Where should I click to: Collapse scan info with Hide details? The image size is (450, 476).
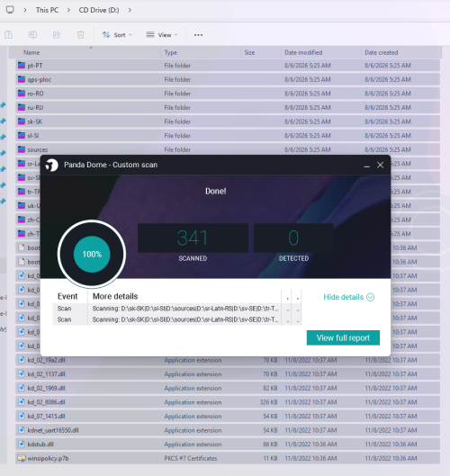348,297
